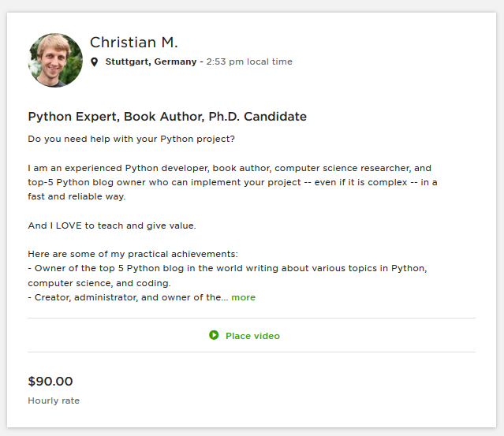This screenshot has height=436, width=504.
Task: Click the play icon beside Place video
Action: click(x=214, y=335)
